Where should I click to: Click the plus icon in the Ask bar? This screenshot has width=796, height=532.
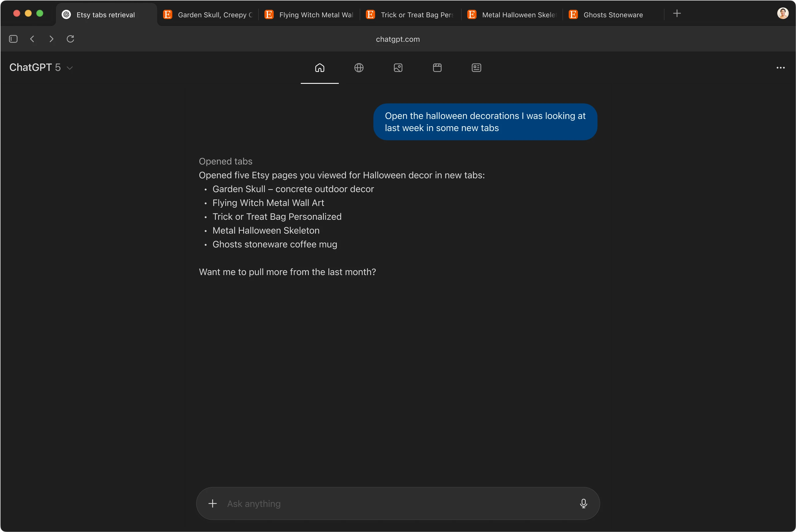click(x=213, y=503)
